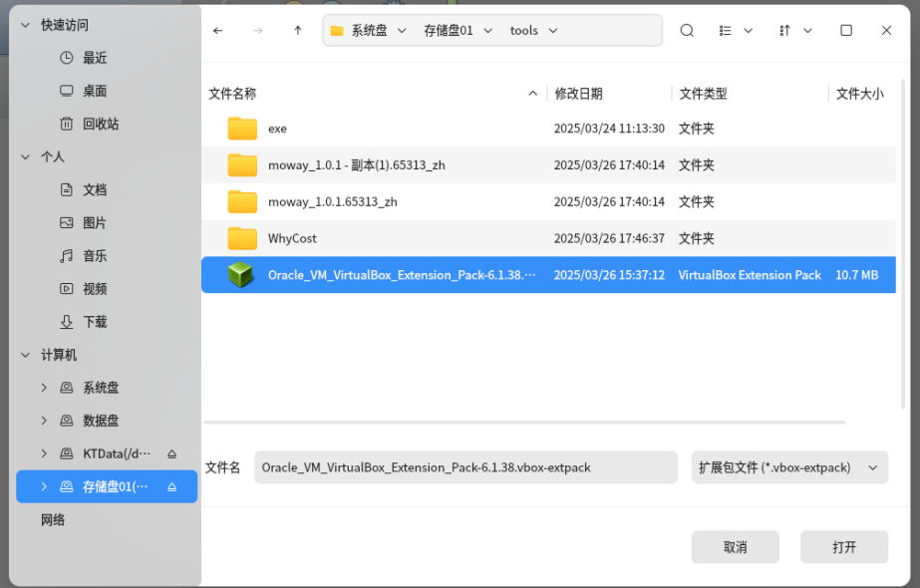Click VirtualBox Extension Pack type cell
The image size is (920, 588).
point(750,275)
